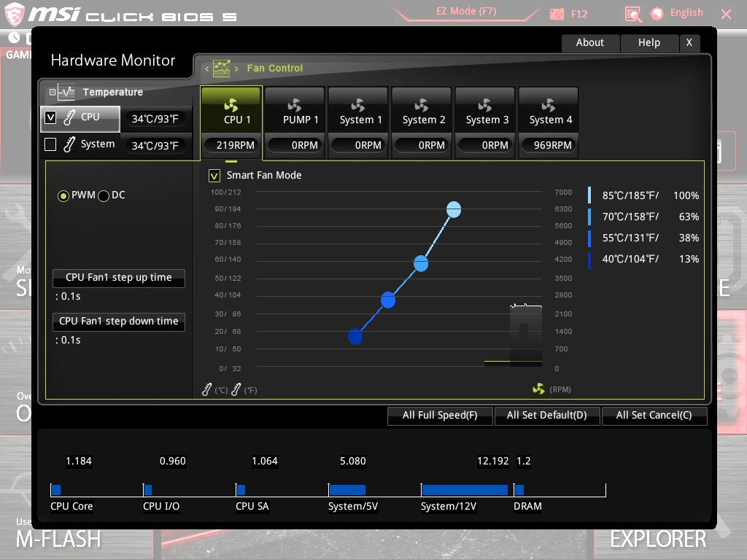Select the CPU 1 fan icon
747x560 pixels.
coord(231,105)
